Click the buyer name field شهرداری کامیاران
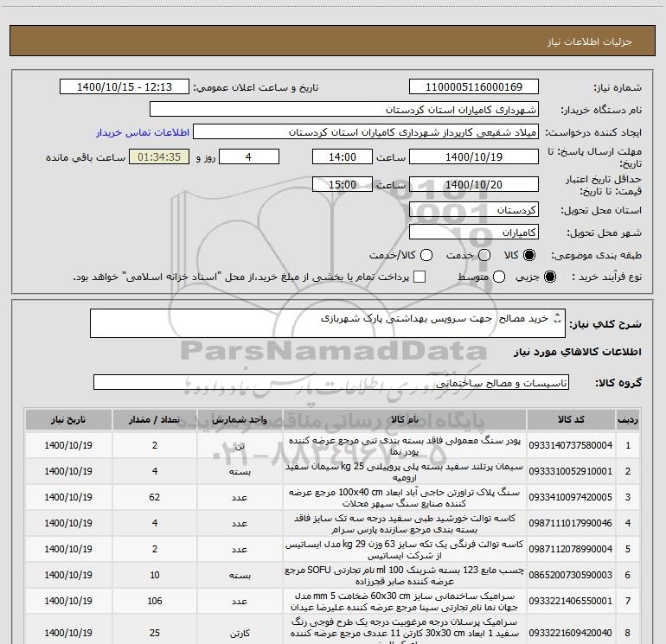Viewport: 666px width, 644px height. tap(344, 110)
